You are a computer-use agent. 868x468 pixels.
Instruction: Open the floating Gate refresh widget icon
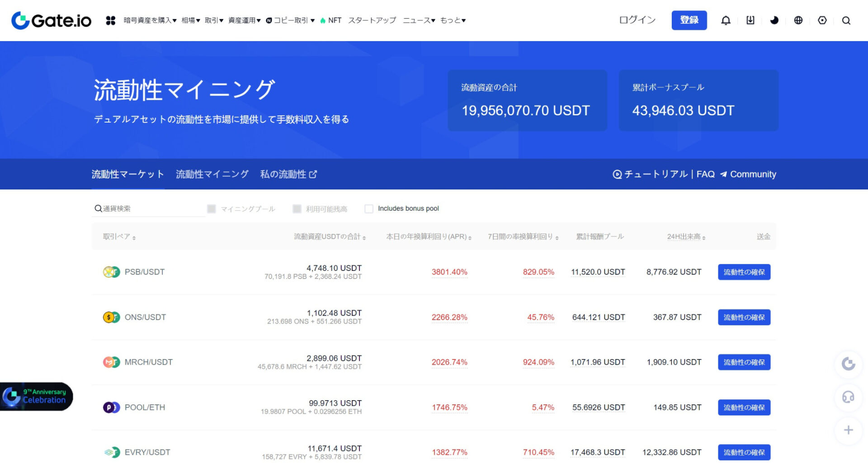(849, 364)
